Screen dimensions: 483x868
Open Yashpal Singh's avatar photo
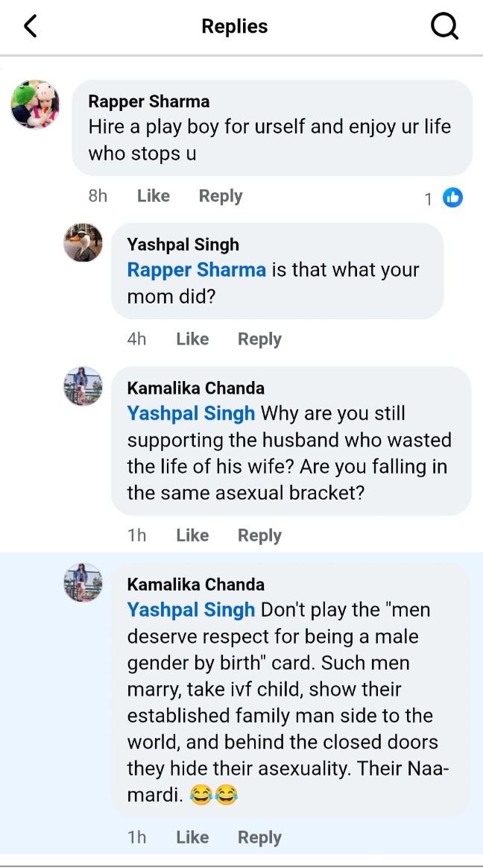[83, 242]
